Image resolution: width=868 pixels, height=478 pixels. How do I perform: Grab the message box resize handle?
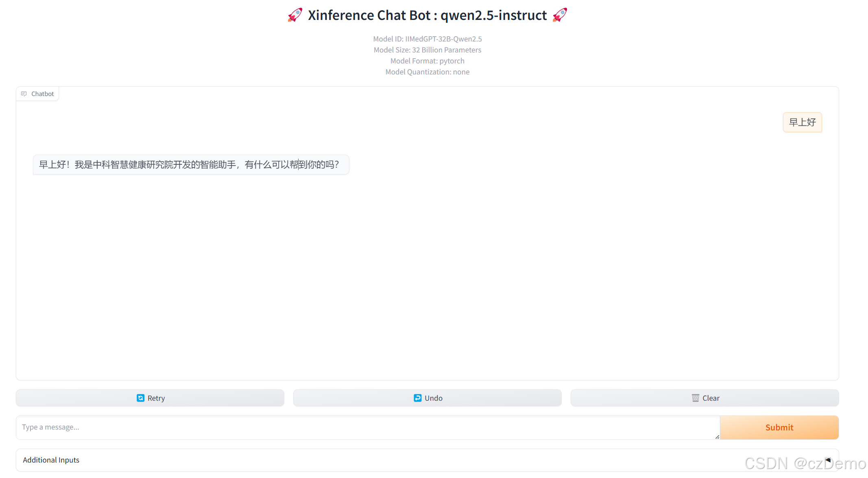(717, 437)
